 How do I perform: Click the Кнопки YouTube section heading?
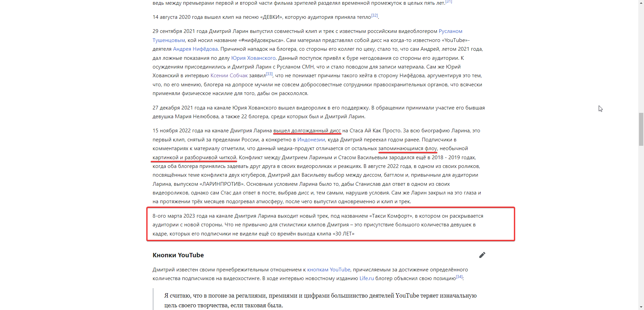pos(178,255)
